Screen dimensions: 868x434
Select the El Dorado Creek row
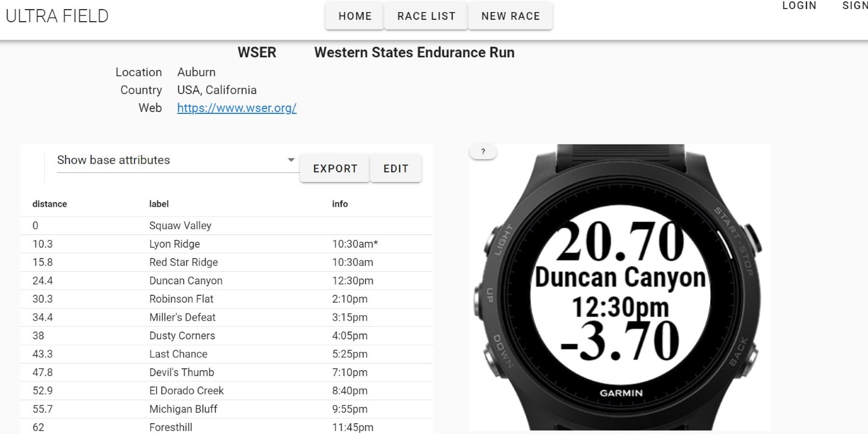[x=227, y=391]
